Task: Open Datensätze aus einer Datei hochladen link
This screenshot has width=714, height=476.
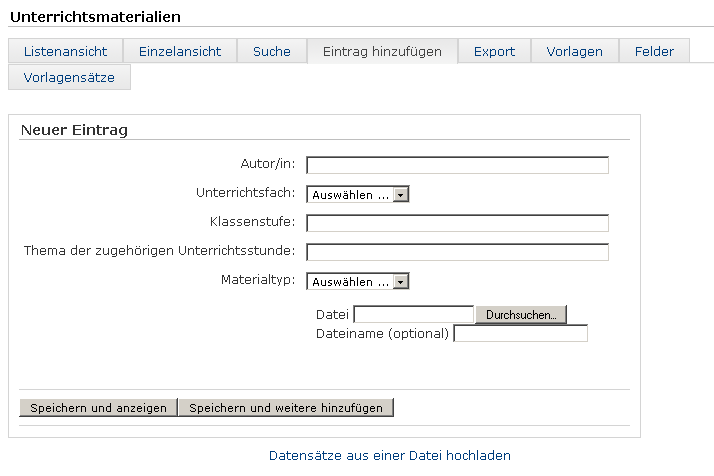Action: 389,456
